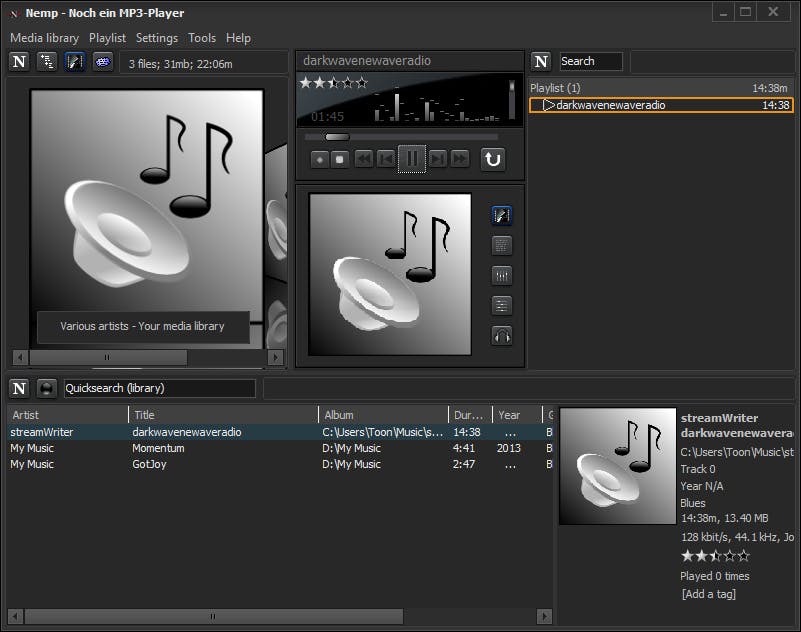Click the Quicksearch (library) input field
This screenshot has width=801, height=632.
pos(159,388)
